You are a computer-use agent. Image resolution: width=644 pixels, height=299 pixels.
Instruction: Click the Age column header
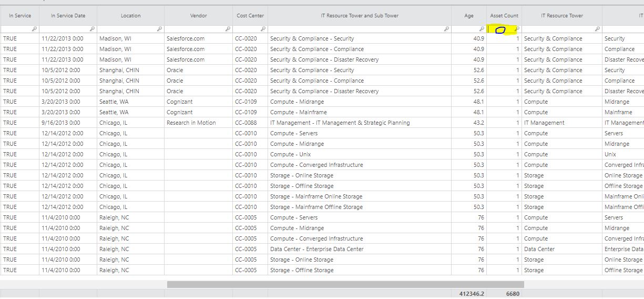469,16
